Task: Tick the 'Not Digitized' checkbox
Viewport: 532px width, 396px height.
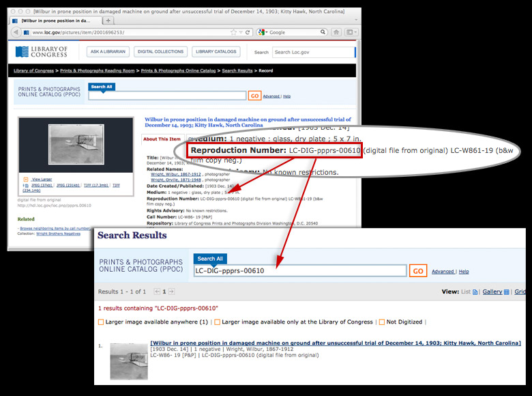Action: (x=382, y=322)
